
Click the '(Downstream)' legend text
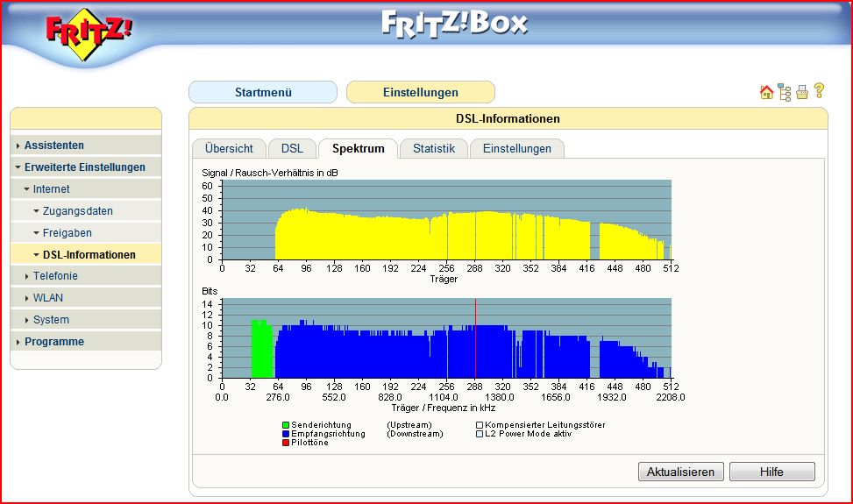click(415, 434)
